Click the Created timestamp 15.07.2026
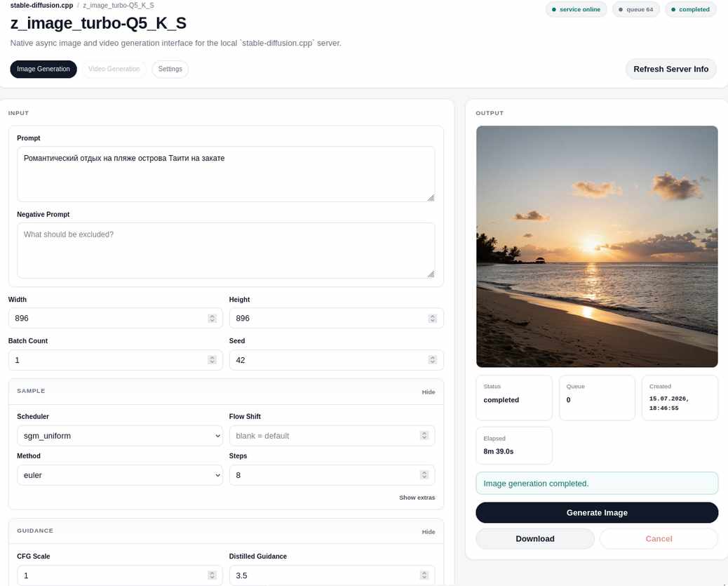The image size is (728, 586). [668, 404]
